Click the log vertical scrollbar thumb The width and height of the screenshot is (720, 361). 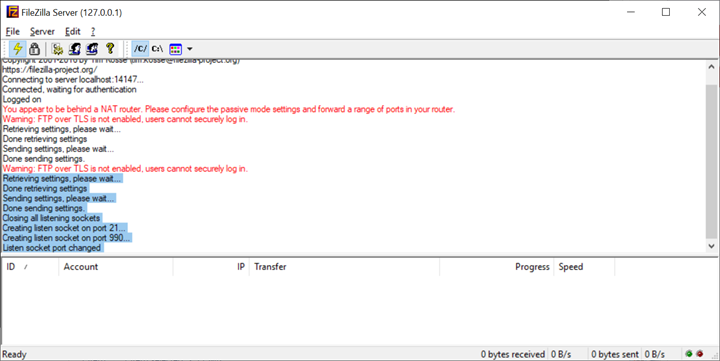(711, 162)
